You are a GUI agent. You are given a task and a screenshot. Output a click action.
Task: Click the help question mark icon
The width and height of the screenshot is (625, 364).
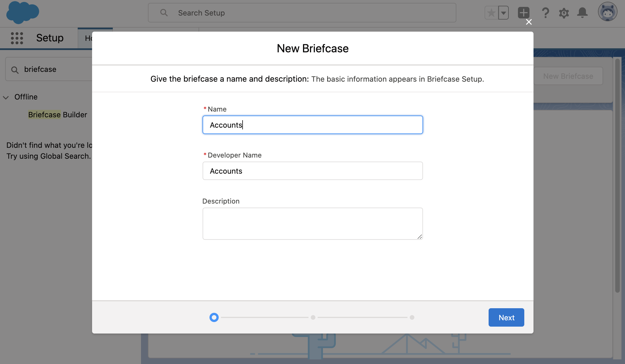[545, 13]
